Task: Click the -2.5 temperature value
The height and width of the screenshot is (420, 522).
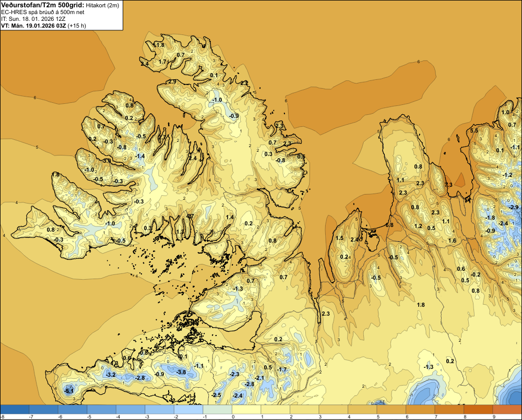Action: click(216, 395)
